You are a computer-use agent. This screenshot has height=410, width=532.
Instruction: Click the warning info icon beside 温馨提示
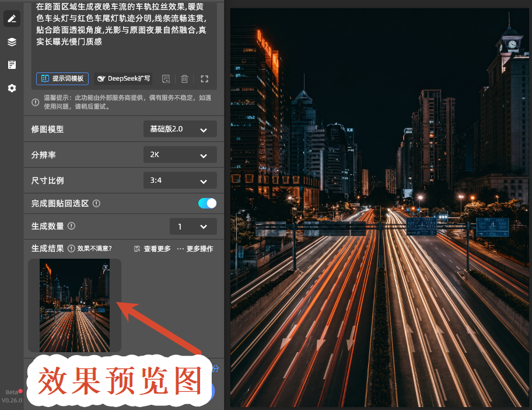coord(35,102)
